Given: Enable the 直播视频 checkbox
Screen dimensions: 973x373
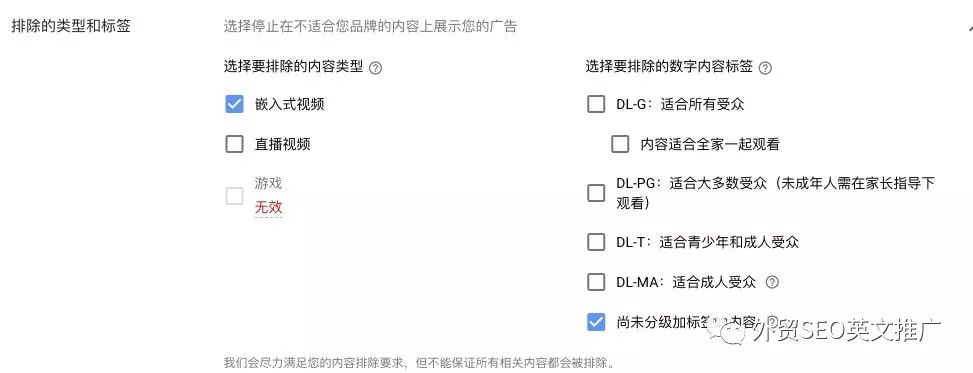Looking at the screenshot, I should coord(234,144).
